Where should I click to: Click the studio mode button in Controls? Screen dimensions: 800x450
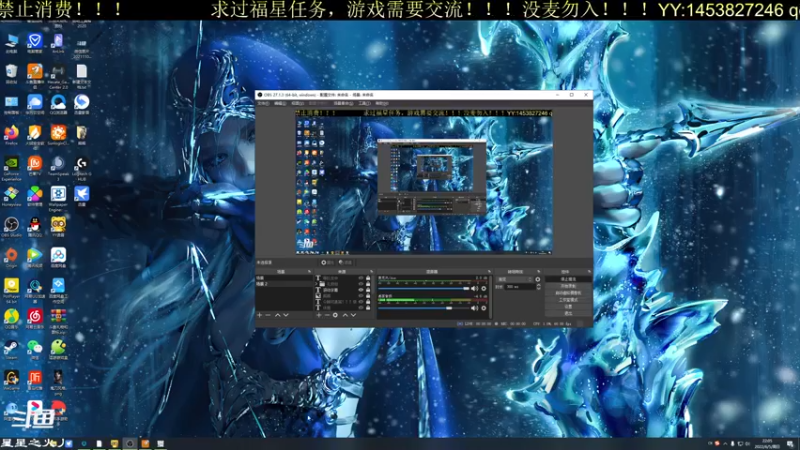(568, 300)
